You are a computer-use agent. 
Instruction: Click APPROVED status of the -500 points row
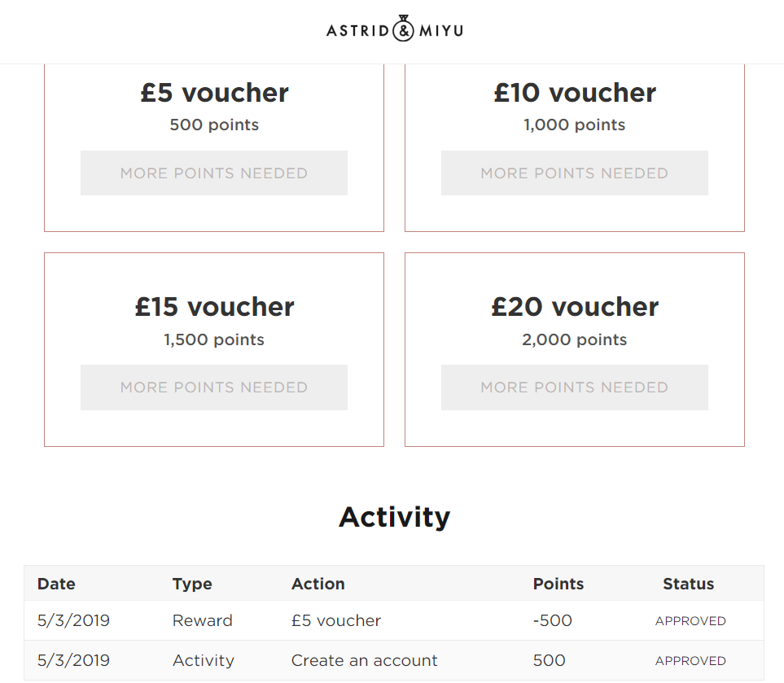(x=690, y=621)
